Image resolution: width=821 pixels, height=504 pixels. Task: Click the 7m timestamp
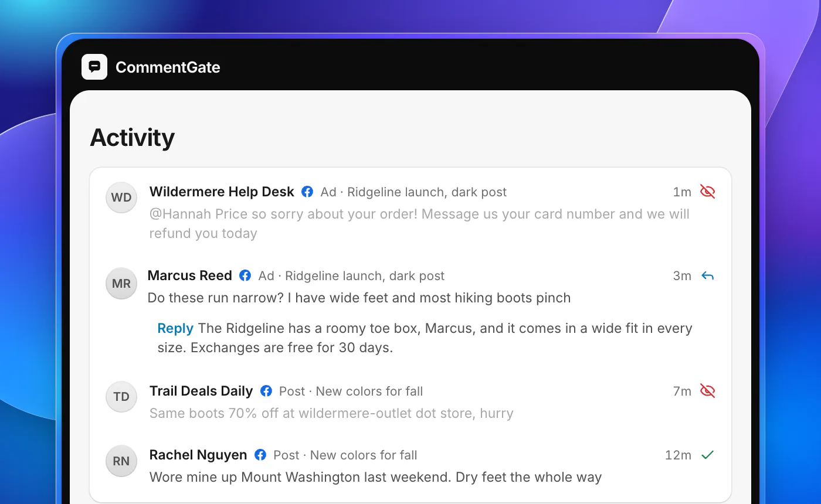(x=682, y=391)
